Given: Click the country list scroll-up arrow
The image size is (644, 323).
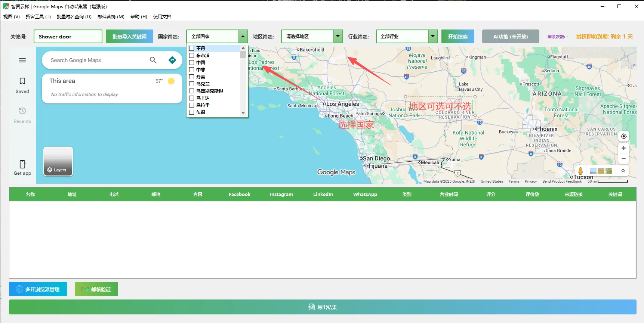Looking at the screenshot, I should [243, 48].
